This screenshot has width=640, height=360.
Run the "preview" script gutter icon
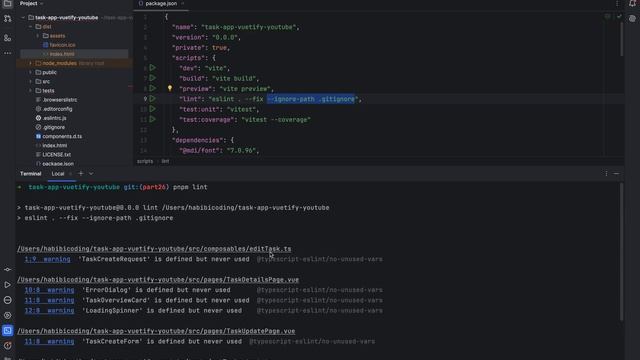coord(152,88)
